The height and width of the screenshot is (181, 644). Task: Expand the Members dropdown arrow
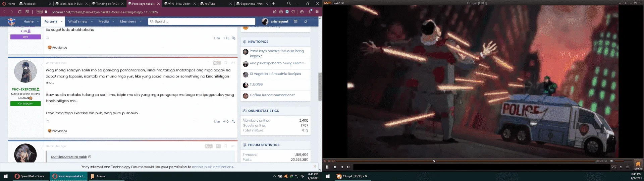pyautogui.click(x=140, y=21)
